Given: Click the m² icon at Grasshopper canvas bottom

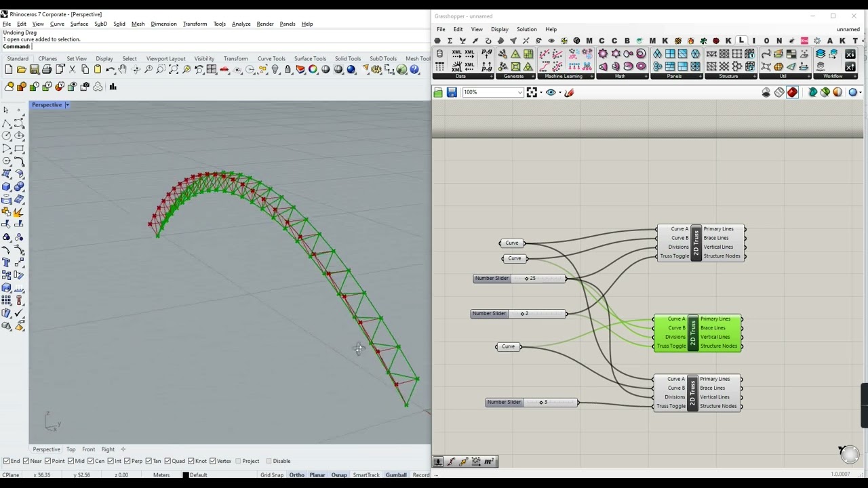Looking at the screenshot, I should click(489, 462).
